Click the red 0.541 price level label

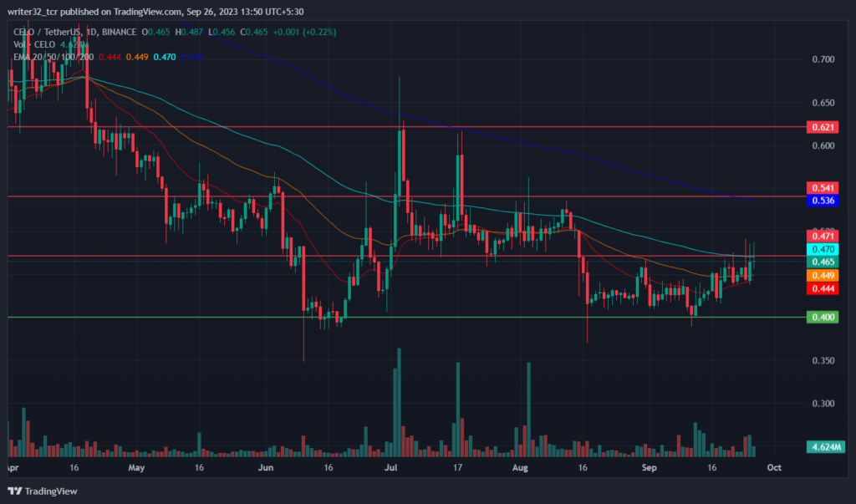[x=823, y=188]
